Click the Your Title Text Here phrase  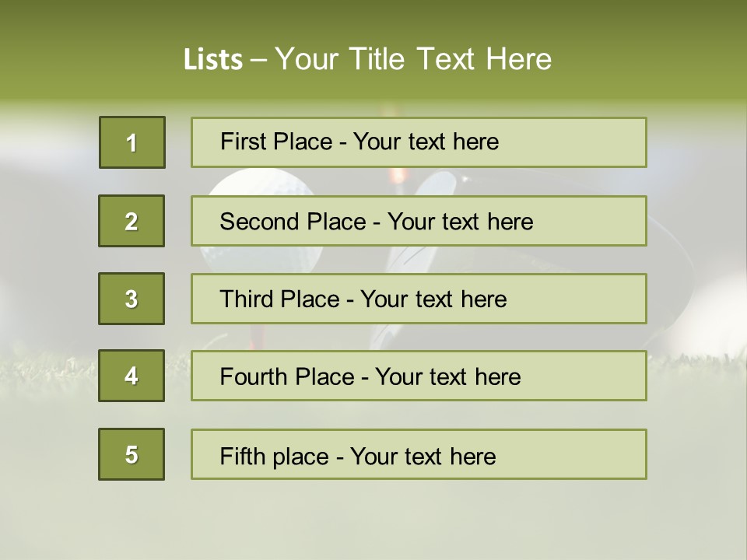coord(413,60)
